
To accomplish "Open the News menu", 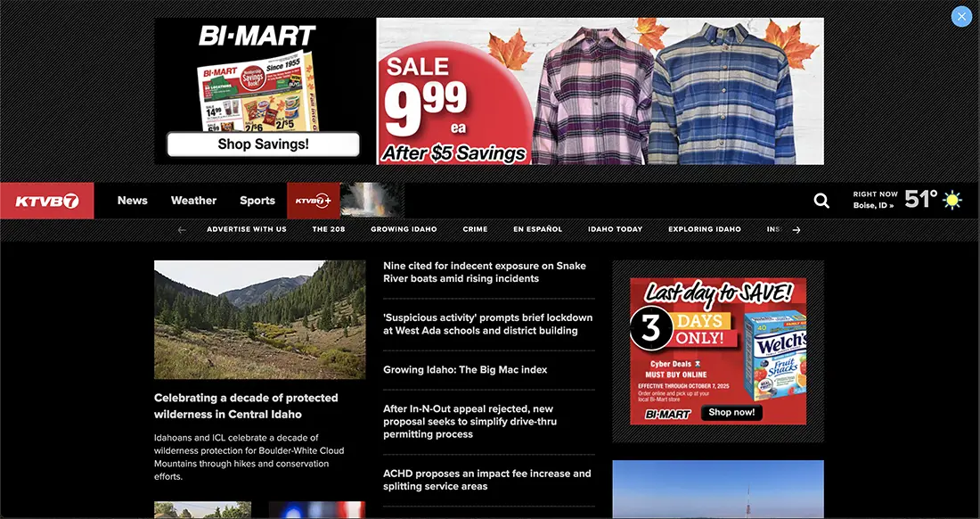I will click(x=133, y=201).
